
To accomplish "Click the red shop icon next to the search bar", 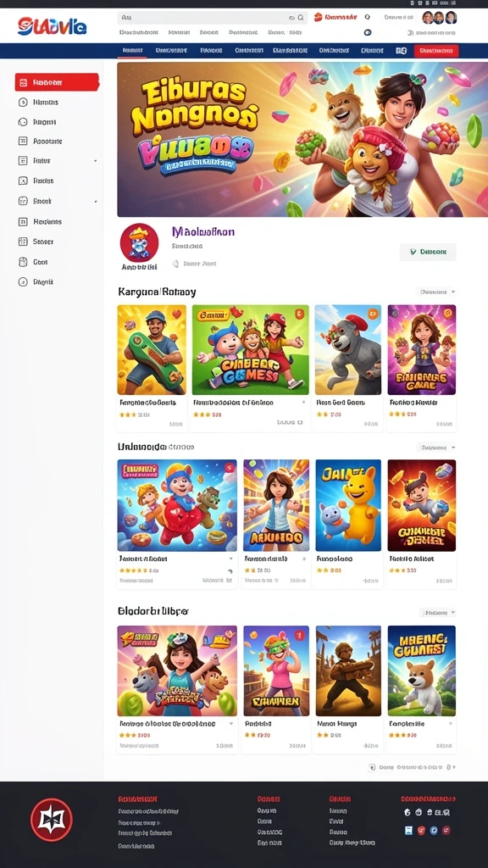I will click(x=319, y=18).
